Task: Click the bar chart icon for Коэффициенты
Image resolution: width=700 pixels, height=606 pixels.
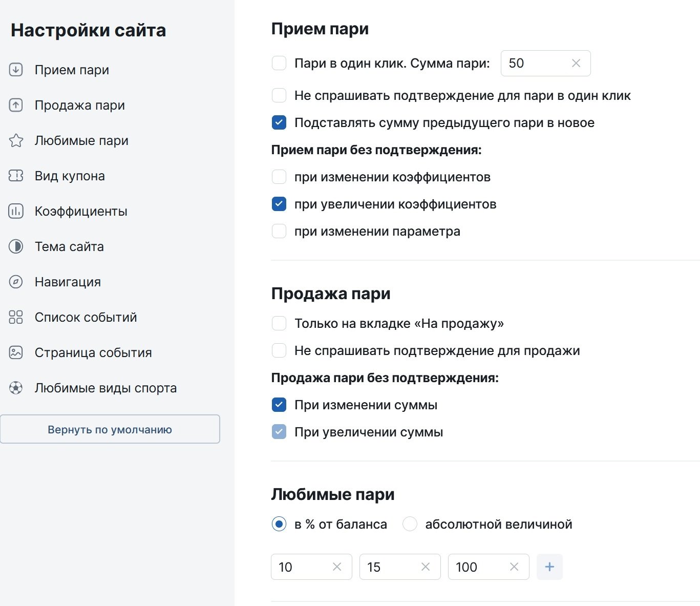Action: click(x=16, y=211)
